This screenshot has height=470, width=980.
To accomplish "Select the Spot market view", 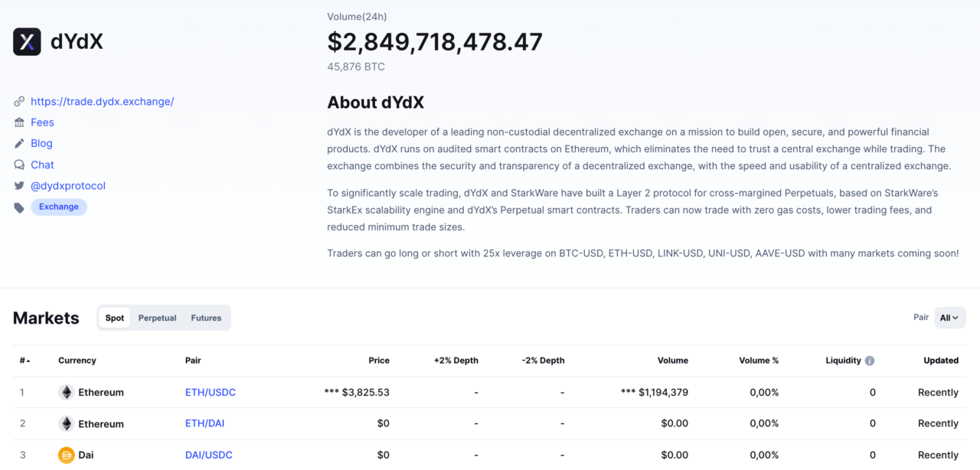I will click(114, 318).
